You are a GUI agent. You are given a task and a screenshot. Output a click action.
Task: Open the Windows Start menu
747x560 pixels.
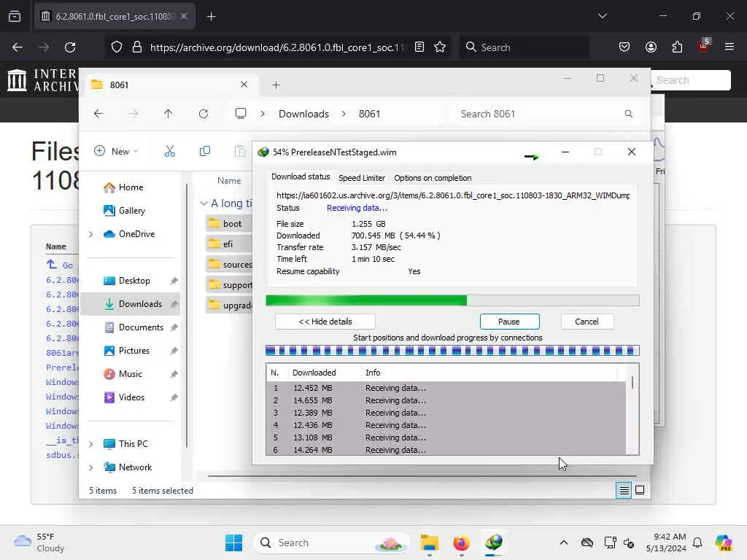(x=233, y=542)
